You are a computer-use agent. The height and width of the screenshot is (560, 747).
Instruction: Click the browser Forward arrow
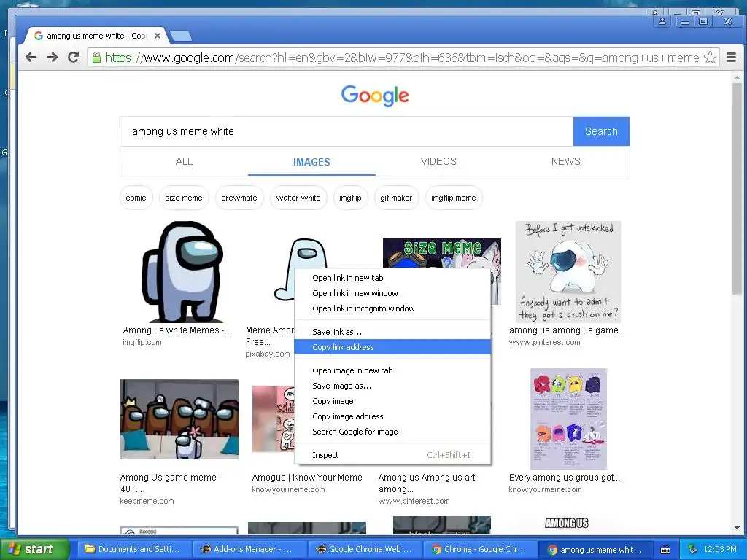coord(52,58)
